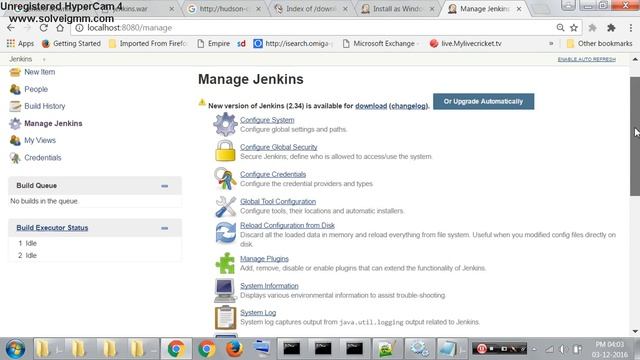Reload the page with browser refresh icon
The height and width of the screenshot is (360, 640).
point(44,28)
